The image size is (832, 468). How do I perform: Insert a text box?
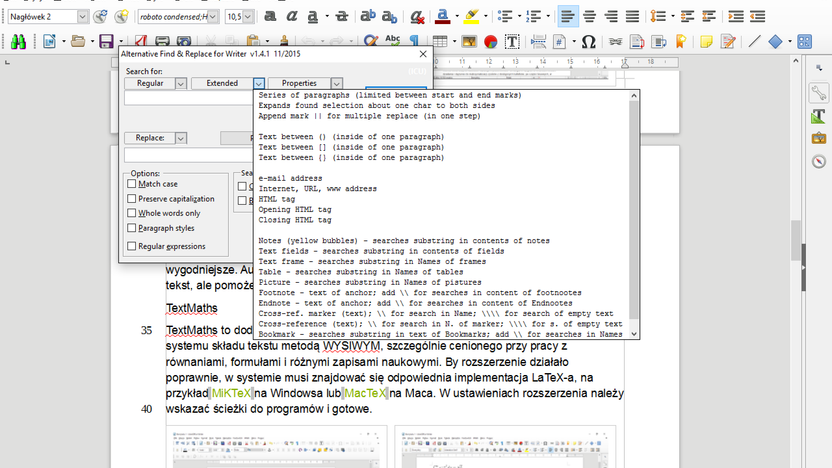pyautogui.click(x=512, y=41)
